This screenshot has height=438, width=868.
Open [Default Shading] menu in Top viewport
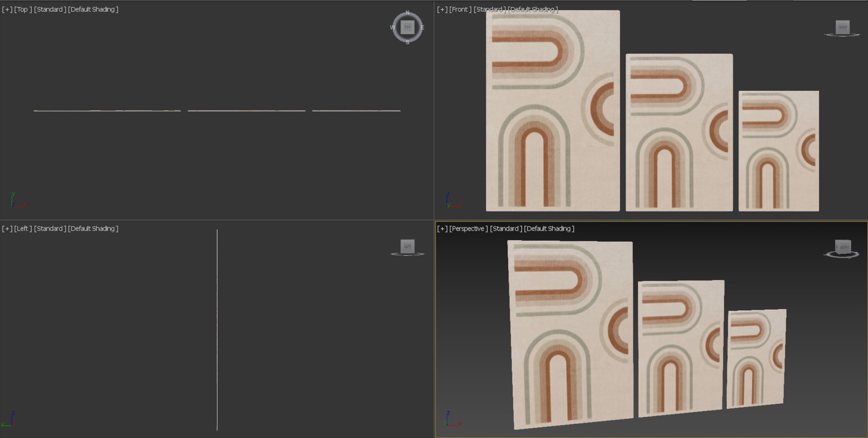pyautogui.click(x=93, y=9)
